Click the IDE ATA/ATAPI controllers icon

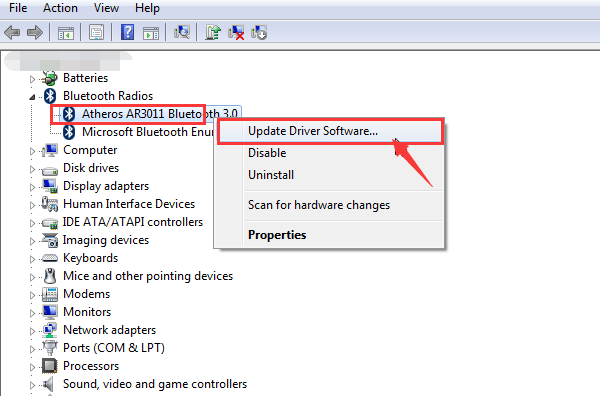[50, 222]
